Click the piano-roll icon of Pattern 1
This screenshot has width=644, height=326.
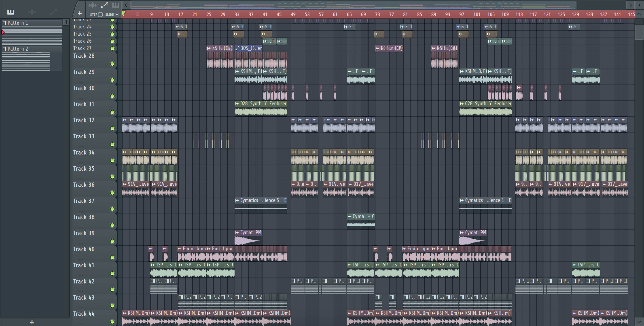(4, 23)
